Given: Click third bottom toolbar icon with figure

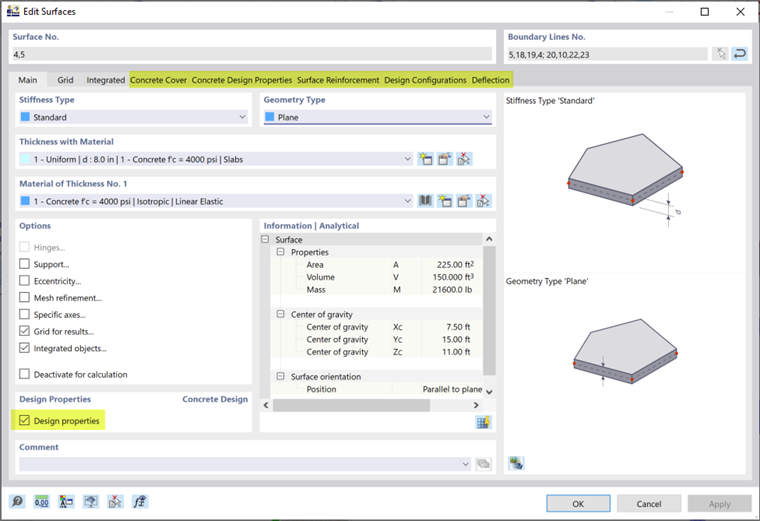Looking at the screenshot, I should click(66, 502).
